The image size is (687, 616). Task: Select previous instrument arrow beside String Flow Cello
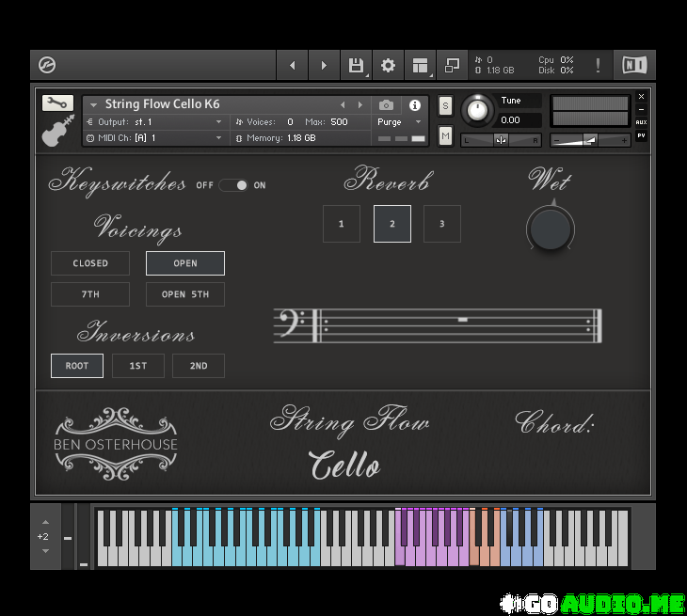[x=343, y=105]
